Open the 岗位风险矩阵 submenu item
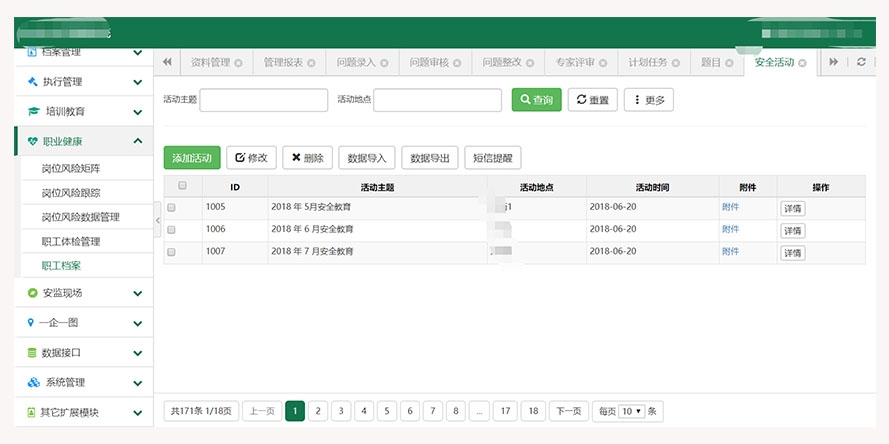 70,169
